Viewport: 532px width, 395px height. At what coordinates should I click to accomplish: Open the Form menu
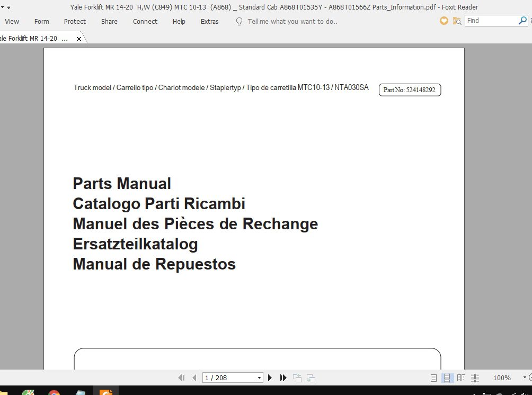[x=42, y=21]
